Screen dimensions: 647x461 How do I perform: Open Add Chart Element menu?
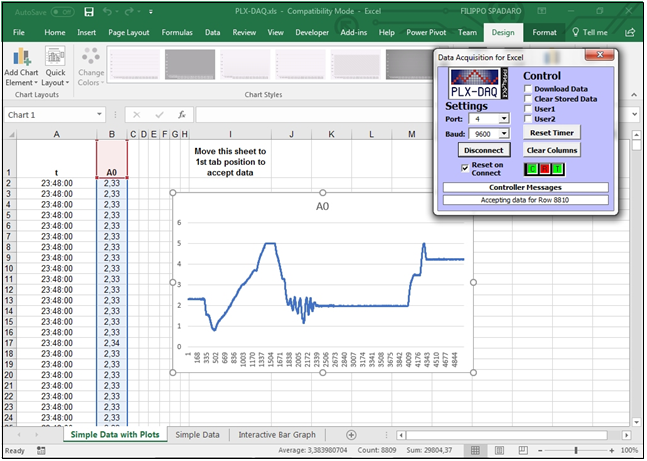click(21, 66)
